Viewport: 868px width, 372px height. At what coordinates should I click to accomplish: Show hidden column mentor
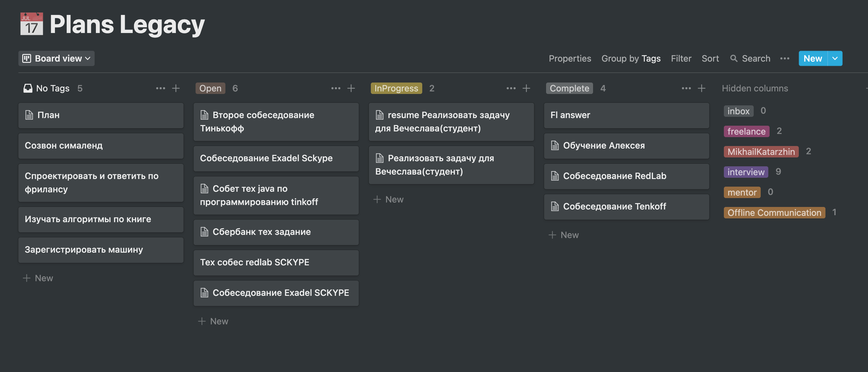[x=742, y=192]
